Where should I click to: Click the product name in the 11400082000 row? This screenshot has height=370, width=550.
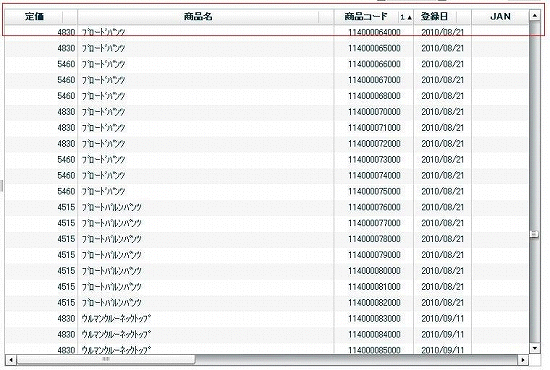(x=111, y=303)
